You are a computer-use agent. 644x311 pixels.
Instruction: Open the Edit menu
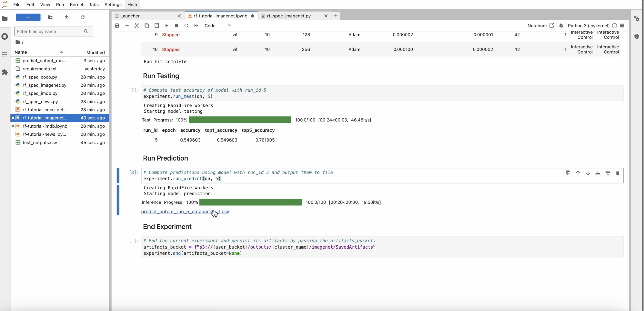point(30,5)
